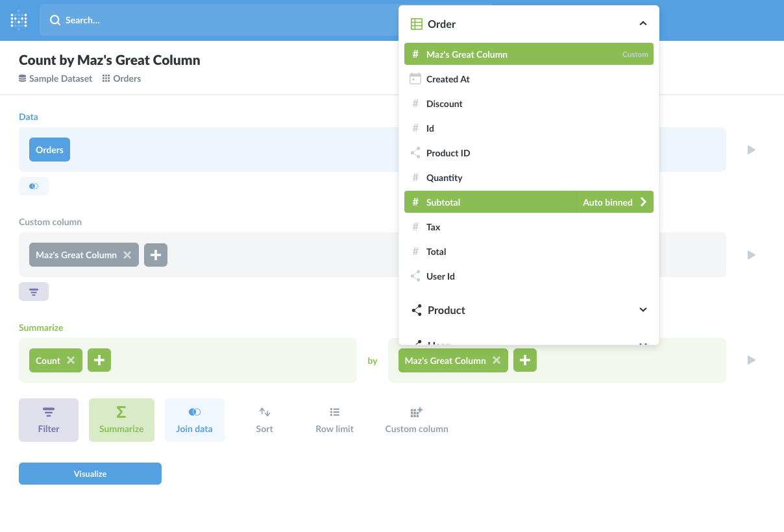Expand the Product column section

pos(643,310)
